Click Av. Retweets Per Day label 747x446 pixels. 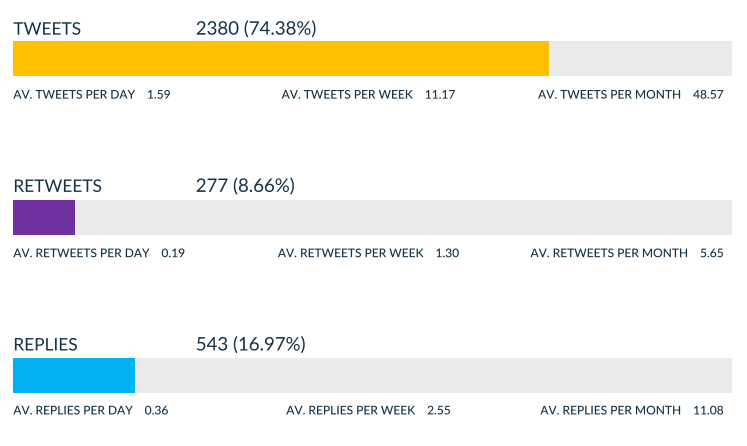click(x=81, y=253)
